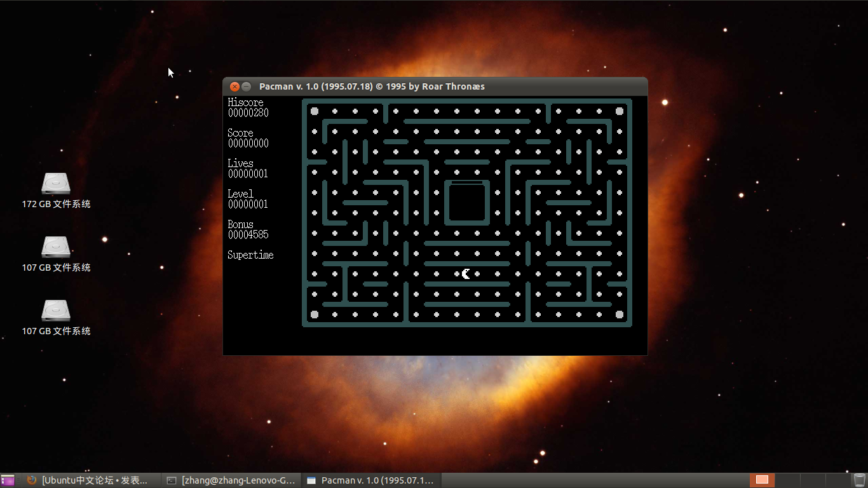Click the Bonus value 00004585
This screenshot has height=488, width=868.
[248, 234]
